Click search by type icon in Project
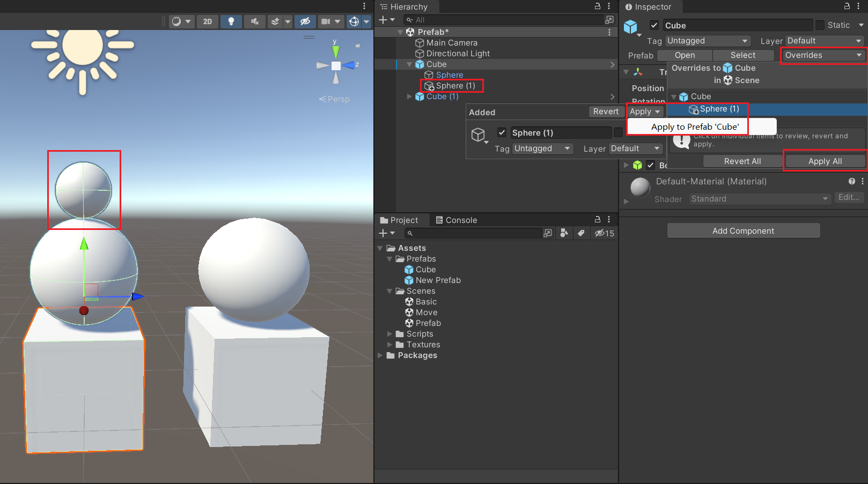Screen dimensions: 868x484 point(564,233)
